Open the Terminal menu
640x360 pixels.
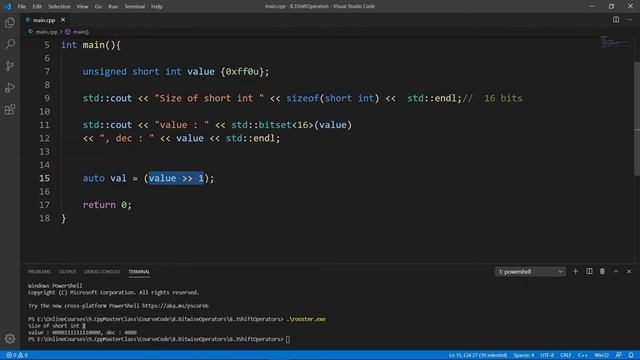coord(135,6)
